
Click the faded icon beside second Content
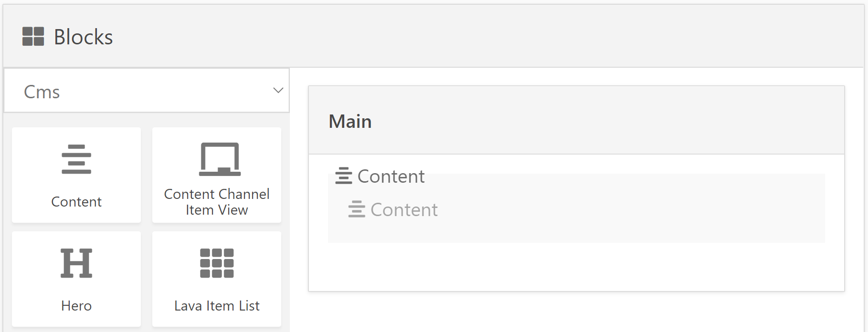[357, 209]
